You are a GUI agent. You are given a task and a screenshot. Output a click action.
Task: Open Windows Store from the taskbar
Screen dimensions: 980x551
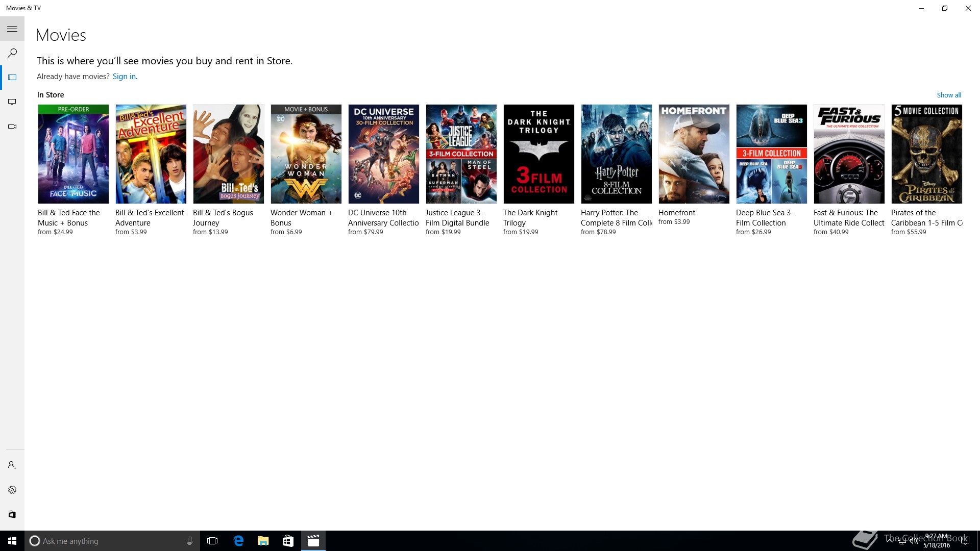288,541
